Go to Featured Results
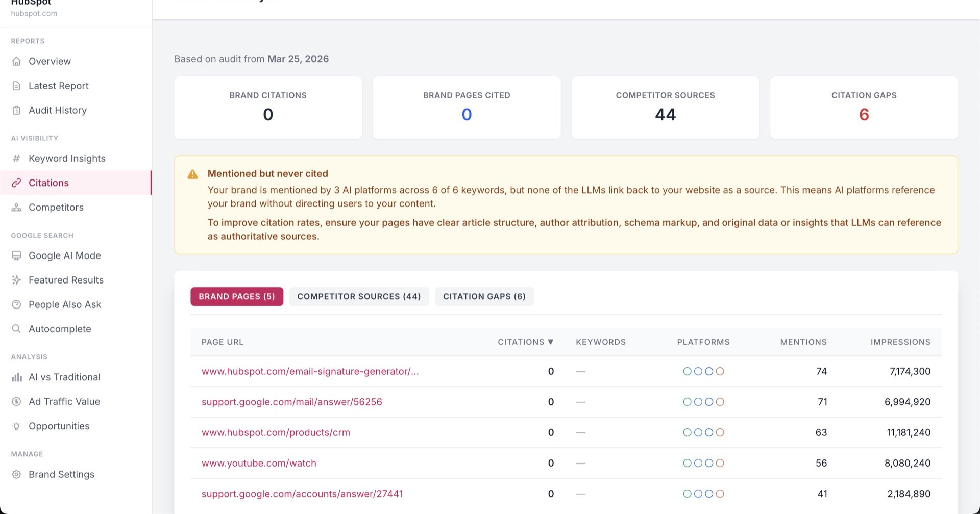The height and width of the screenshot is (514, 980). point(76,280)
